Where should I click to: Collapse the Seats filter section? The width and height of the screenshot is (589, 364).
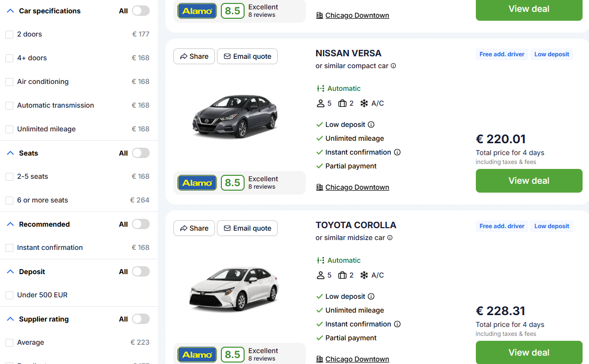coord(10,153)
